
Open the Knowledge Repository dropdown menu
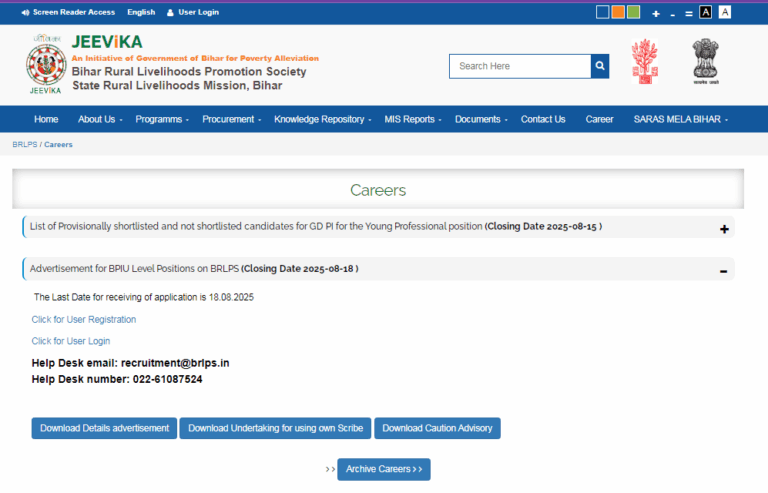point(322,119)
